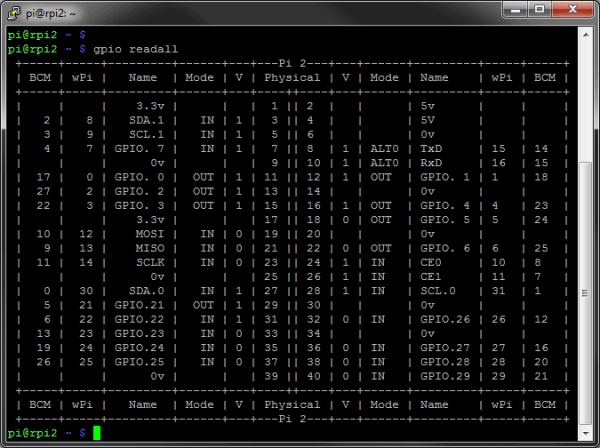
Task: Click the 'GPIO. 6' name cell
Action: click(x=445, y=248)
